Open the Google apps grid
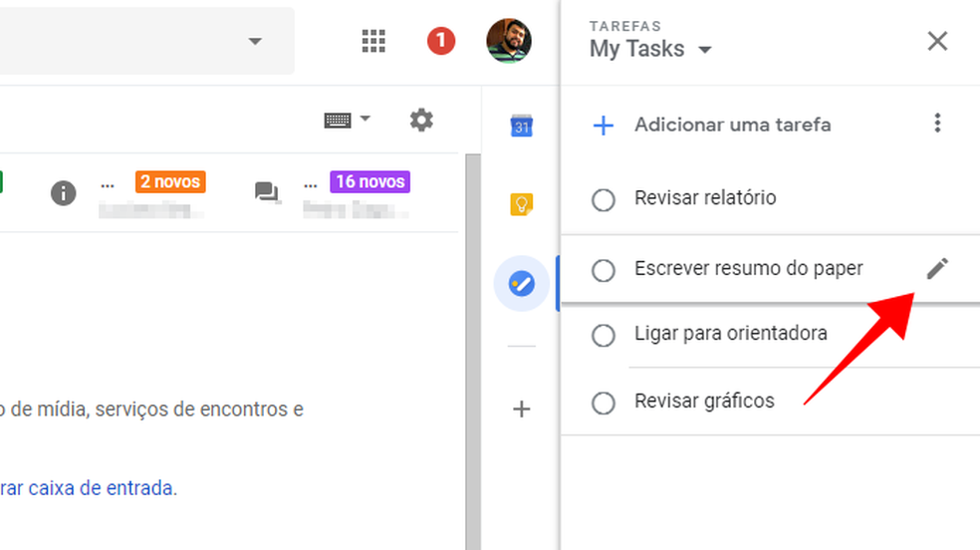 tap(373, 41)
